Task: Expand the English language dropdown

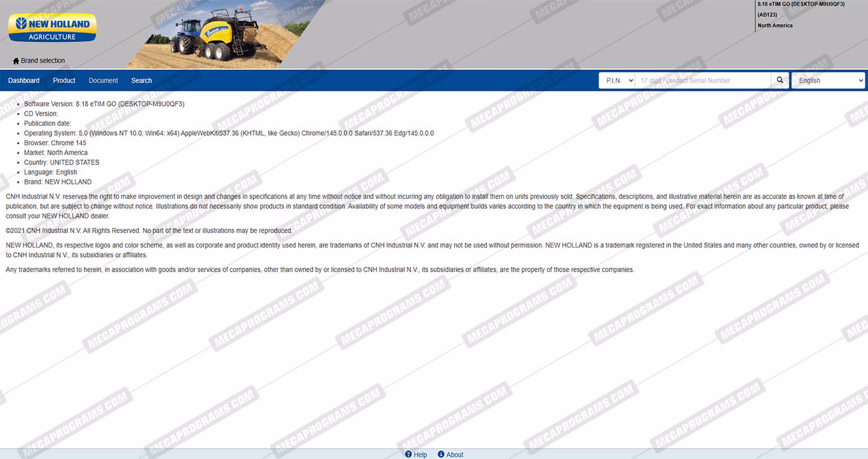Action: 828,81
